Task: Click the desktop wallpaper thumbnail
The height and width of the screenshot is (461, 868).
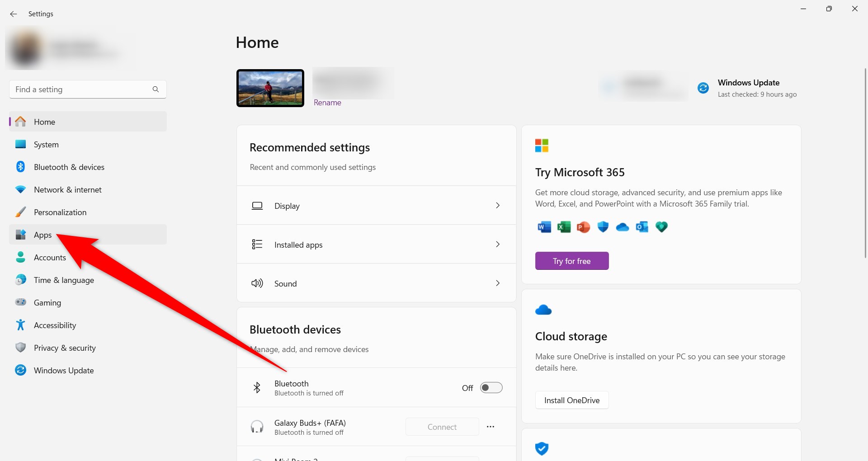Action: 270,88
